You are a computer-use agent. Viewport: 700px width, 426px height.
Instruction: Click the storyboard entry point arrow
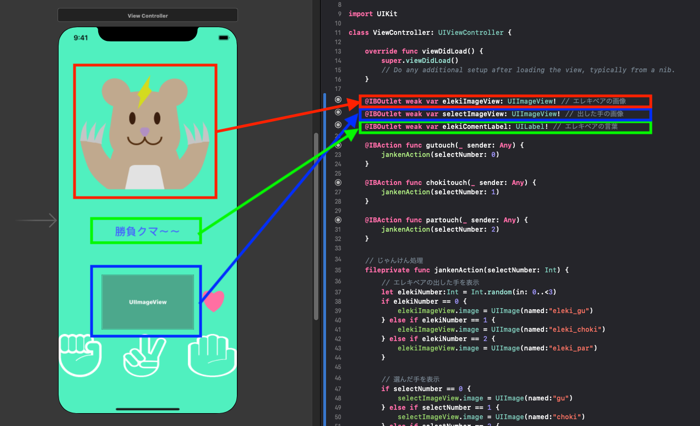point(37,220)
